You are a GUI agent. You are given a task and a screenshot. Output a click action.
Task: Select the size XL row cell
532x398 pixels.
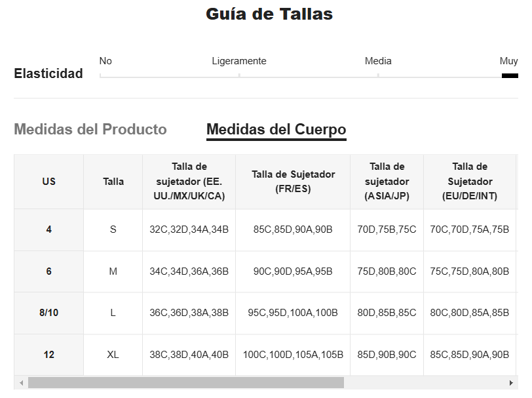pos(113,355)
